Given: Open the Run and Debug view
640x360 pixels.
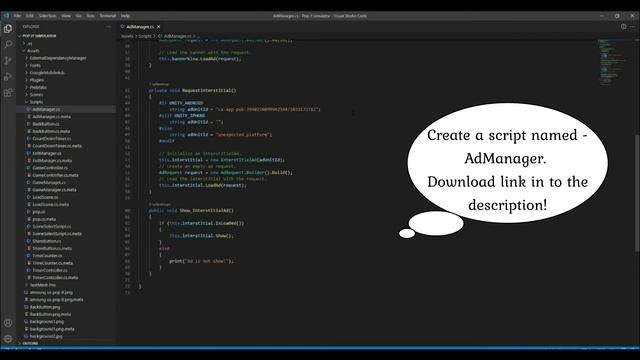Looking at the screenshot, I should (x=8, y=76).
